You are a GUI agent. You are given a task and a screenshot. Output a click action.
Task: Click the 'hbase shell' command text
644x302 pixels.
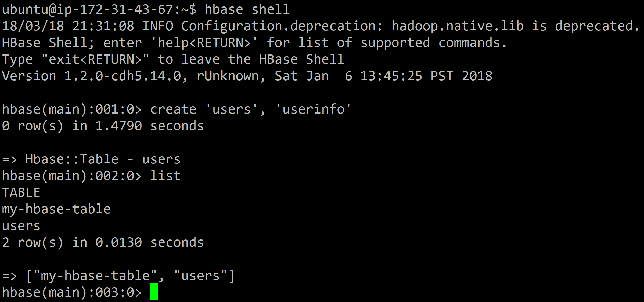coord(247,10)
